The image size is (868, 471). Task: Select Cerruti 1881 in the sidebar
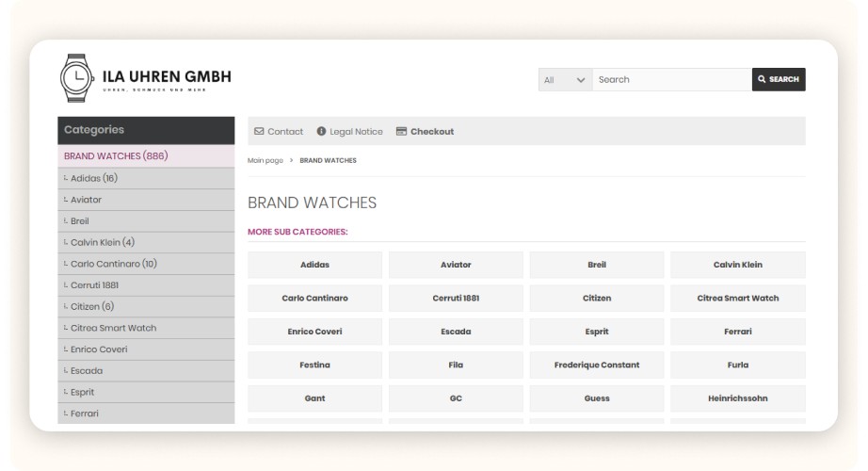click(x=146, y=285)
